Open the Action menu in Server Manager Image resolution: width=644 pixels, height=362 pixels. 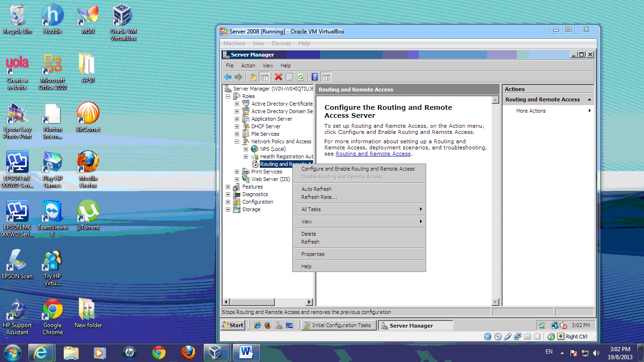(248, 66)
